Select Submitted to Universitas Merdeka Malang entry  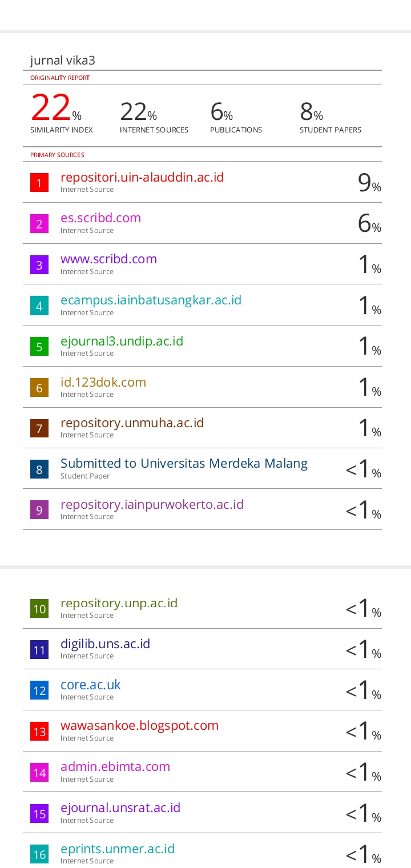184,463
